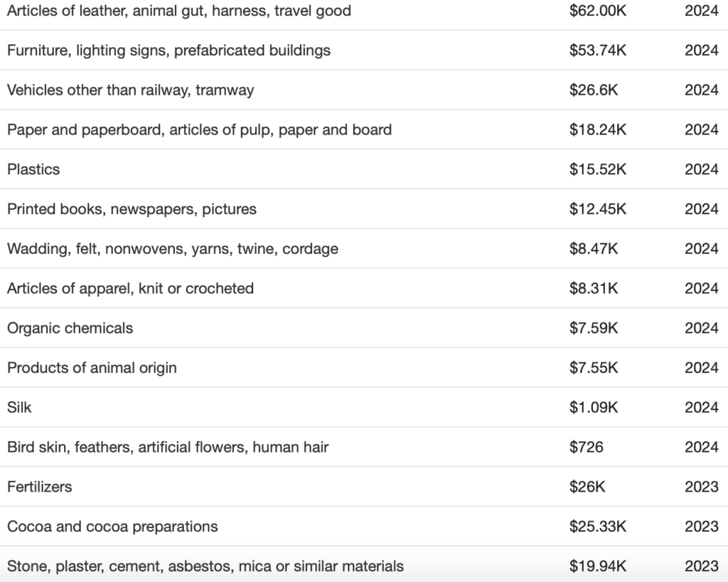728x582 pixels.
Task: Click the Silk category
Action: coord(19,408)
